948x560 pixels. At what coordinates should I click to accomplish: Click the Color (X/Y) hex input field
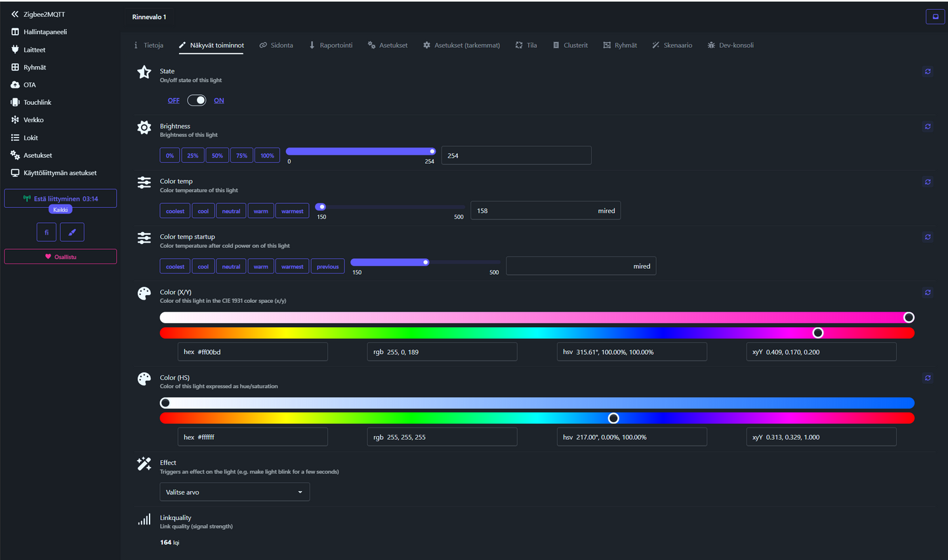253,352
